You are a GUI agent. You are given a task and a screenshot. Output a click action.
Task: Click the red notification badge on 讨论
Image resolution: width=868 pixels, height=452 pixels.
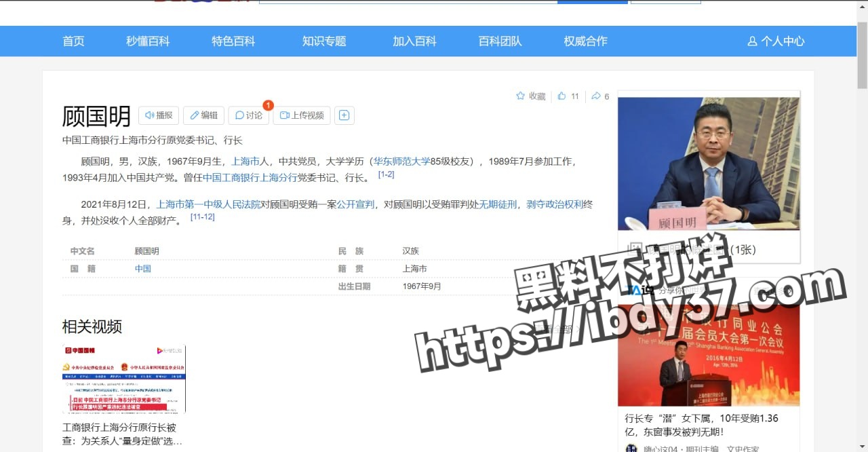pyautogui.click(x=268, y=105)
